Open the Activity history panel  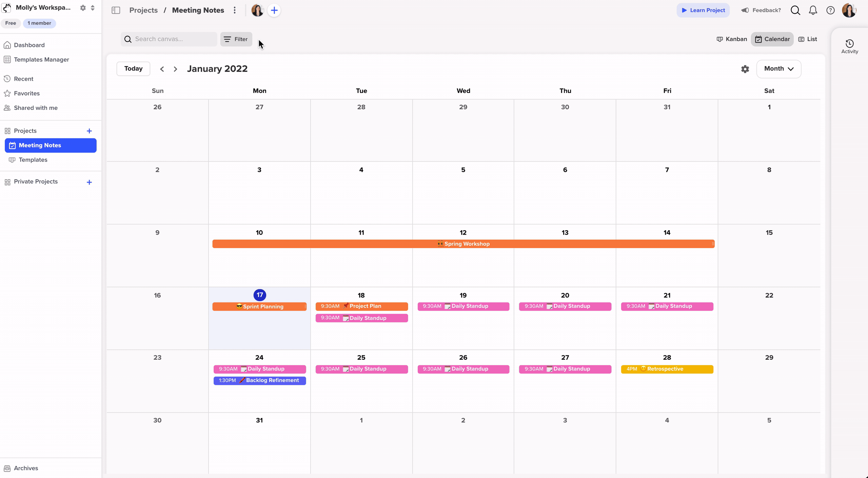849,46
